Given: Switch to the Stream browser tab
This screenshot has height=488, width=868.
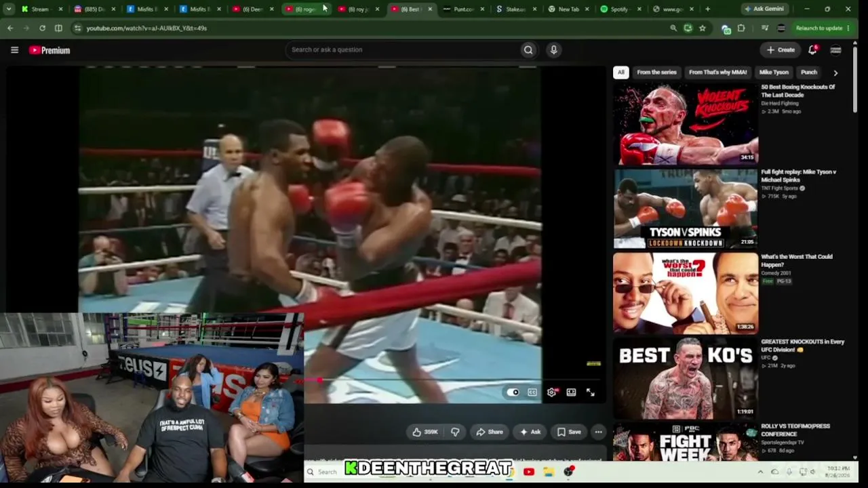Looking at the screenshot, I should click(41, 9).
